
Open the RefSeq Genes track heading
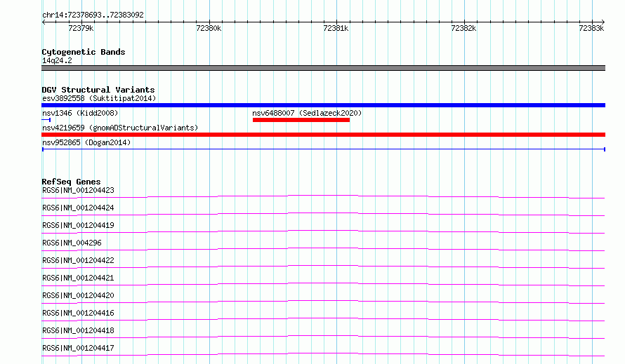tap(71, 182)
